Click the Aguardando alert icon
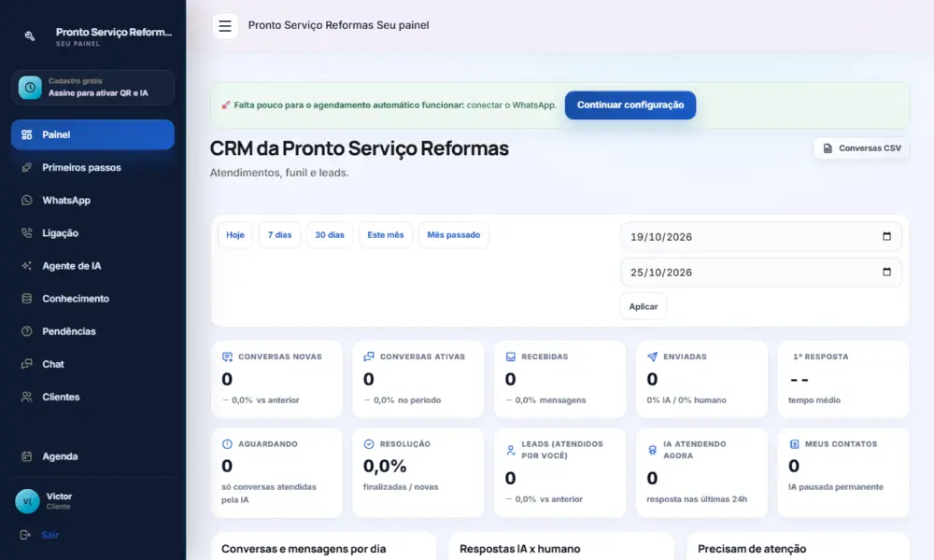Viewport: 934px width, 560px height. point(227,444)
